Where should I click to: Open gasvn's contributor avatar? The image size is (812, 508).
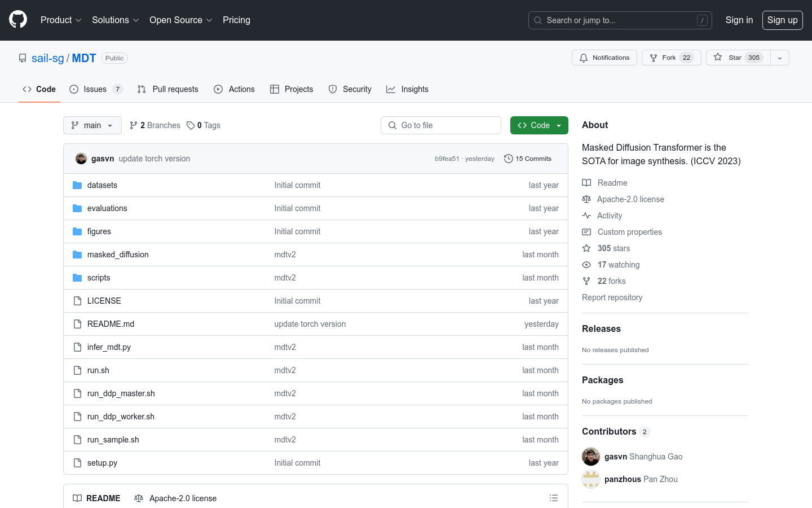pos(590,457)
